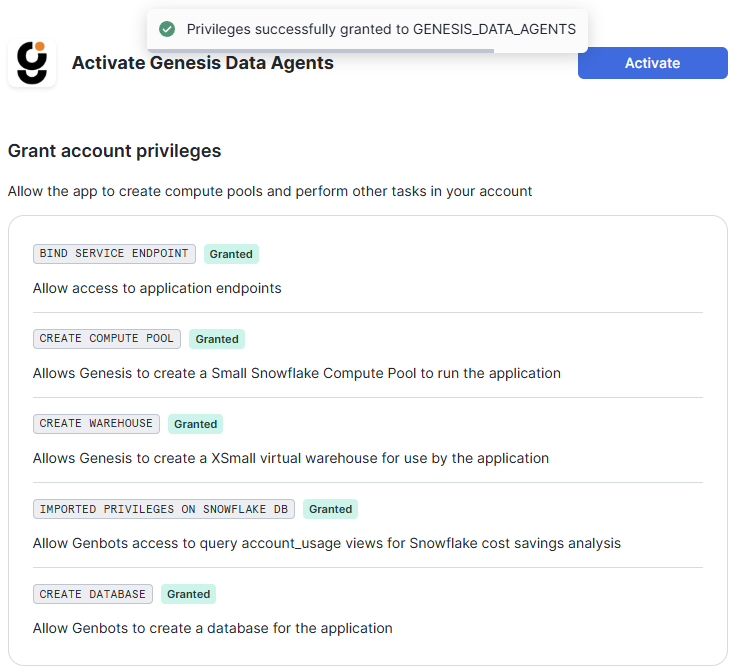Click the Small Snowflake Compute Pool description
Viewport: 738px width, 671px height.
pos(297,373)
